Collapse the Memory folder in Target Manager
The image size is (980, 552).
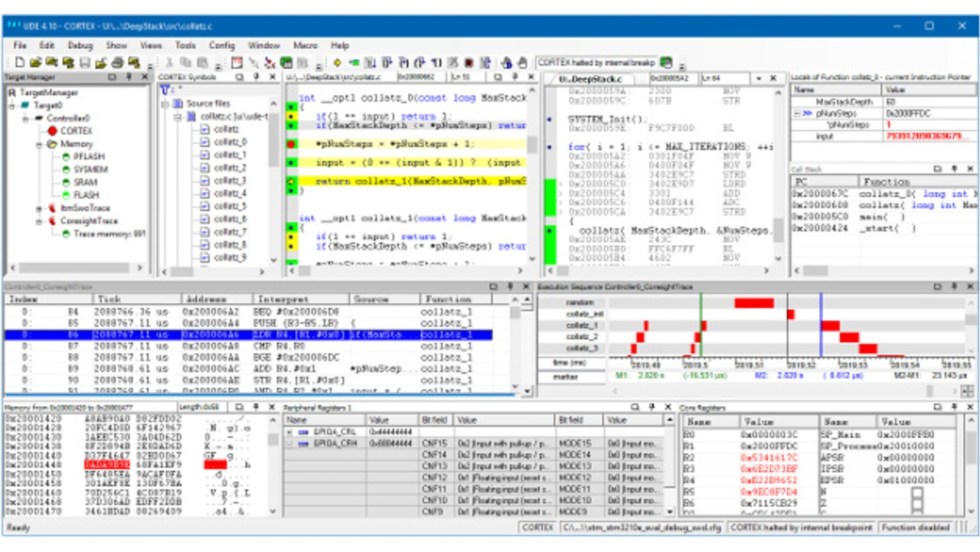click(x=40, y=144)
